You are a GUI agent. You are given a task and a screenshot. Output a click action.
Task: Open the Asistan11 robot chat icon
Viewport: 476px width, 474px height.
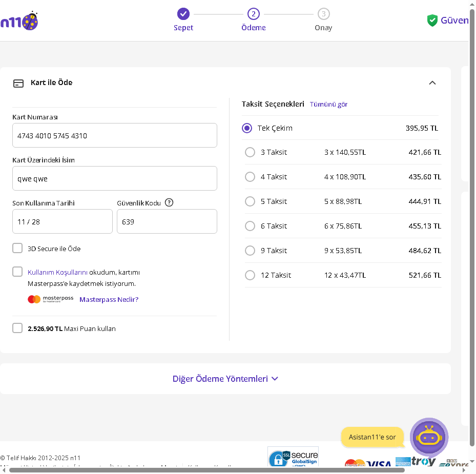(x=429, y=437)
